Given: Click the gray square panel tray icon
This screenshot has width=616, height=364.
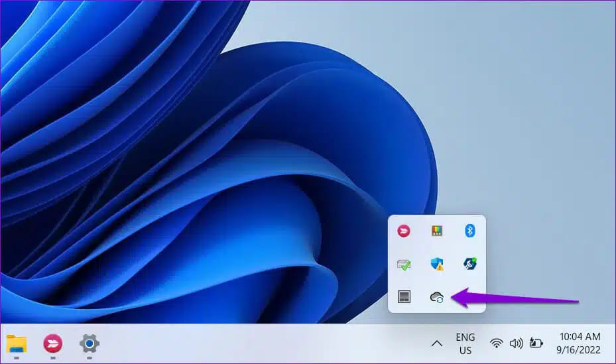Looking at the screenshot, I should pos(403,297).
